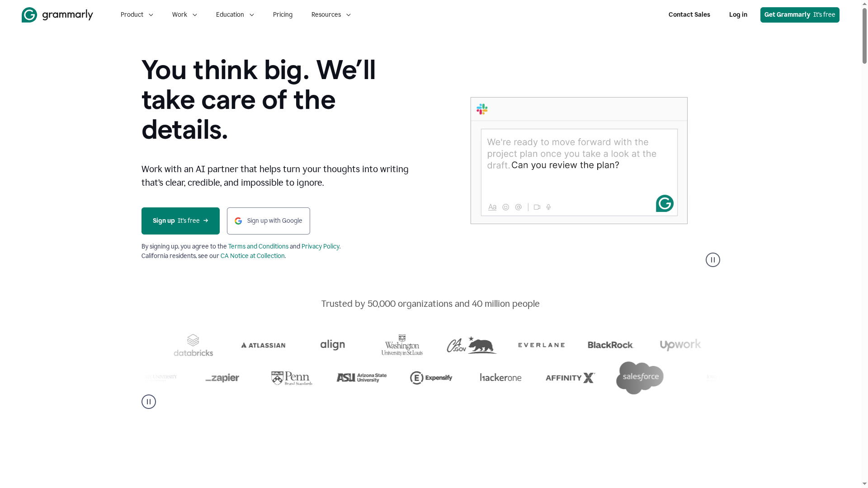Image resolution: width=868 pixels, height=488 pixels.
Task: Click the 'You think big' headline
Action: pos(259,100)
